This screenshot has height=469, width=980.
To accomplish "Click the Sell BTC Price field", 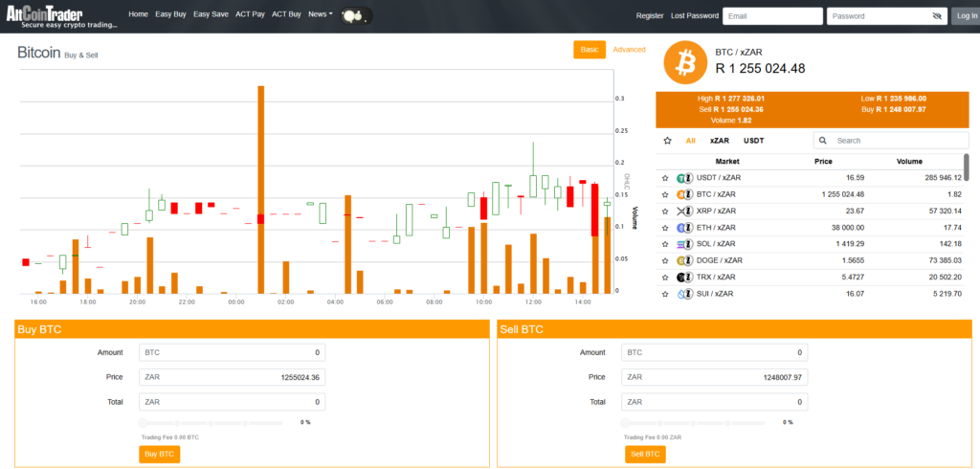I will [714, 377].
